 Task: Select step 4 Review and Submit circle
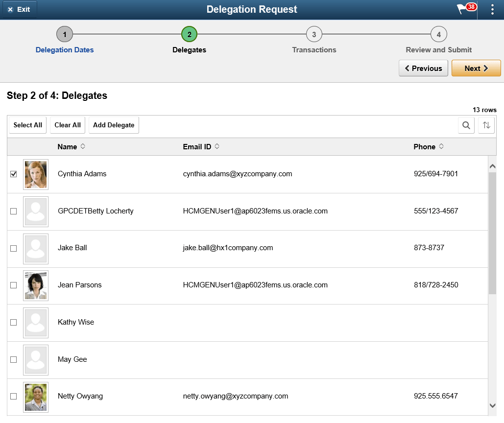click(438, 34)
